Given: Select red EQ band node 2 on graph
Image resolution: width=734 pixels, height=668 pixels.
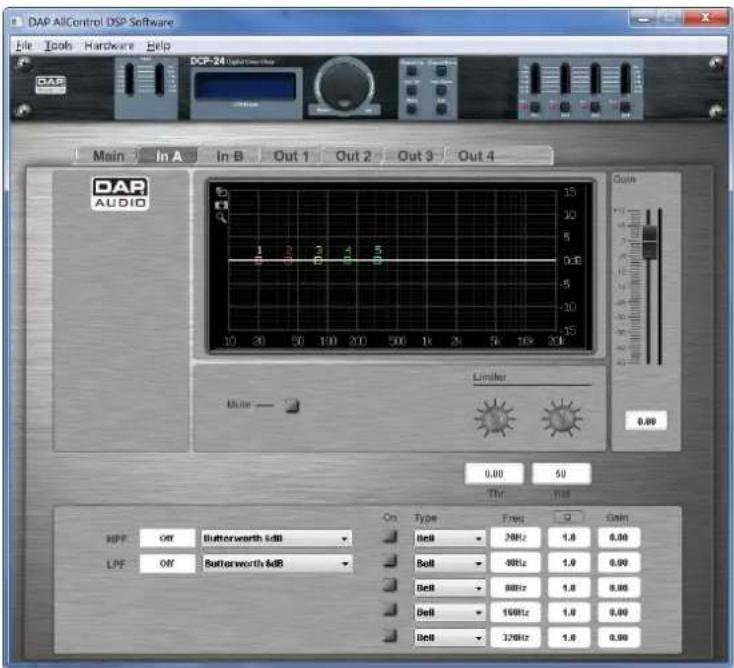Looking at the screenshot, I should point(288,260).
